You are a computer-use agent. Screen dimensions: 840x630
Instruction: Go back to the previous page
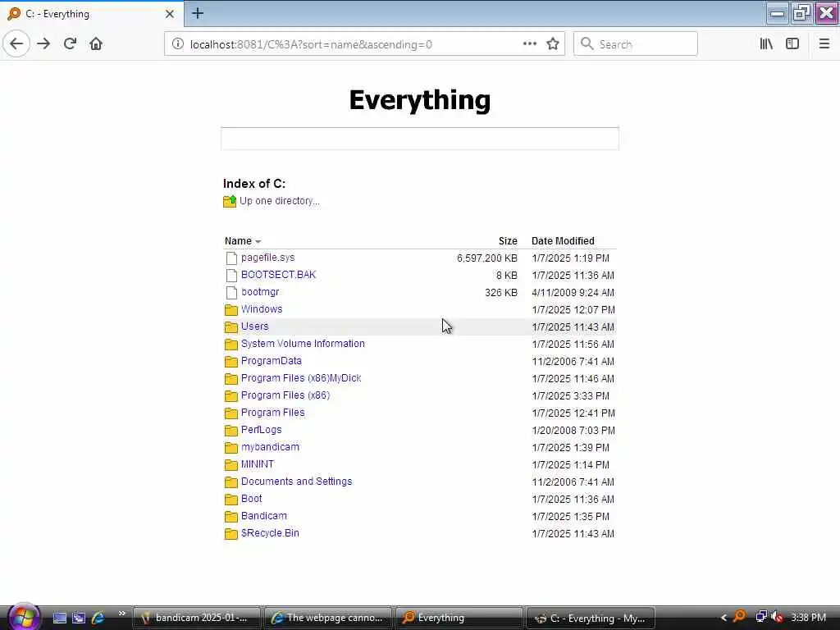pyautogui.click(x=16, y=43)
